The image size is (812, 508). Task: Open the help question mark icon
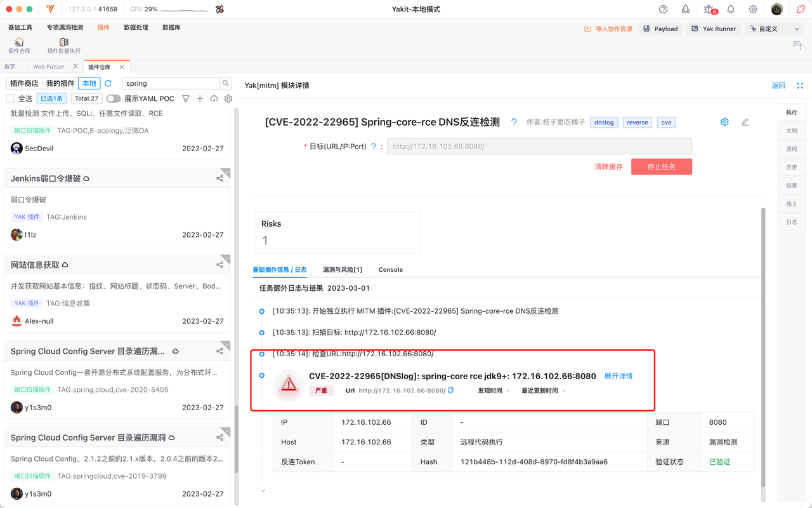point(664,10)
